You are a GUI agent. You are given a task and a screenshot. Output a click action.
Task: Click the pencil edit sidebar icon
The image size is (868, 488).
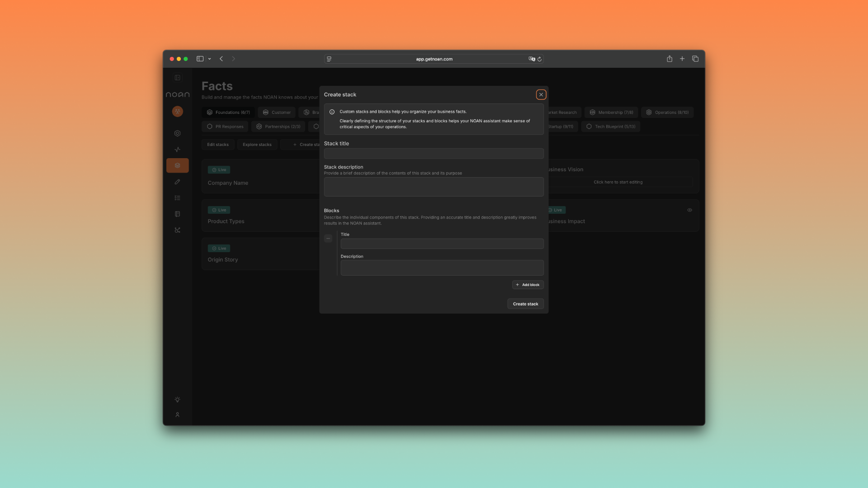[177, 182]
